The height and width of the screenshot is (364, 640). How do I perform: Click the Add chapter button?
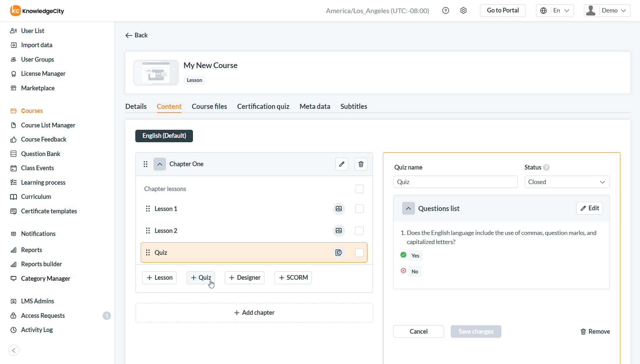tap(254, 313)
